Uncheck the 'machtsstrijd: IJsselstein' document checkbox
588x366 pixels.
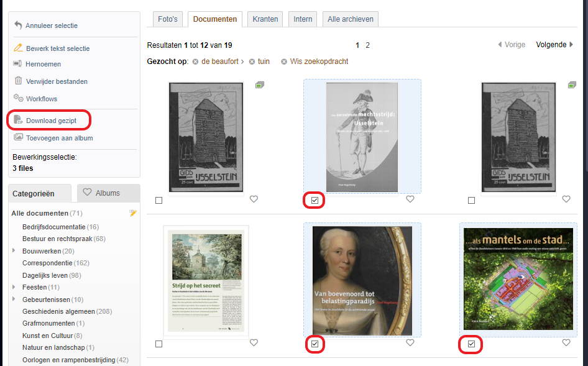[315, 201]
